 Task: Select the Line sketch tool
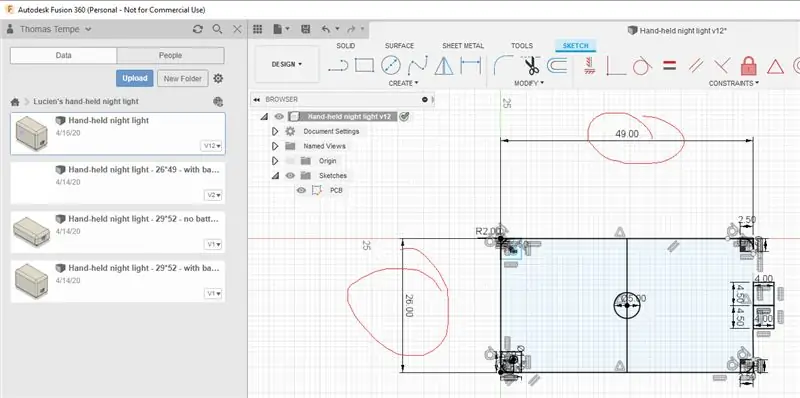(338, 65)
